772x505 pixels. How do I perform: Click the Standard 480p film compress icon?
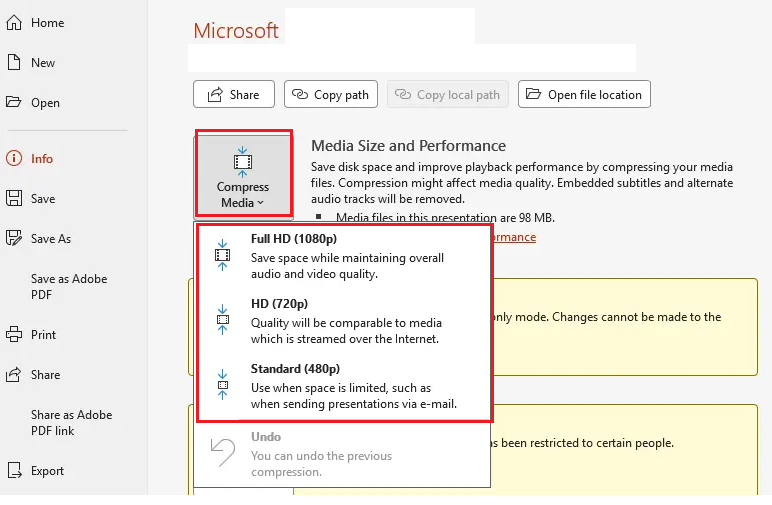[x=223, y=384]
